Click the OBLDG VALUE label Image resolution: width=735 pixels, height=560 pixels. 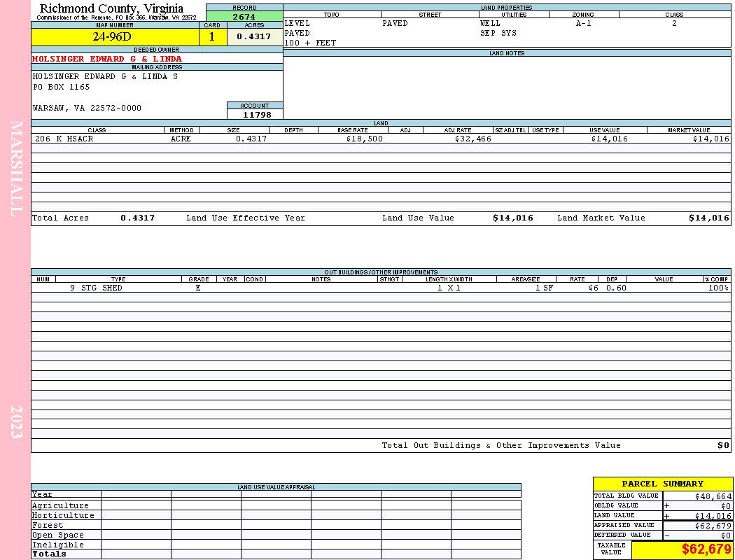click(x=616, y=505)
